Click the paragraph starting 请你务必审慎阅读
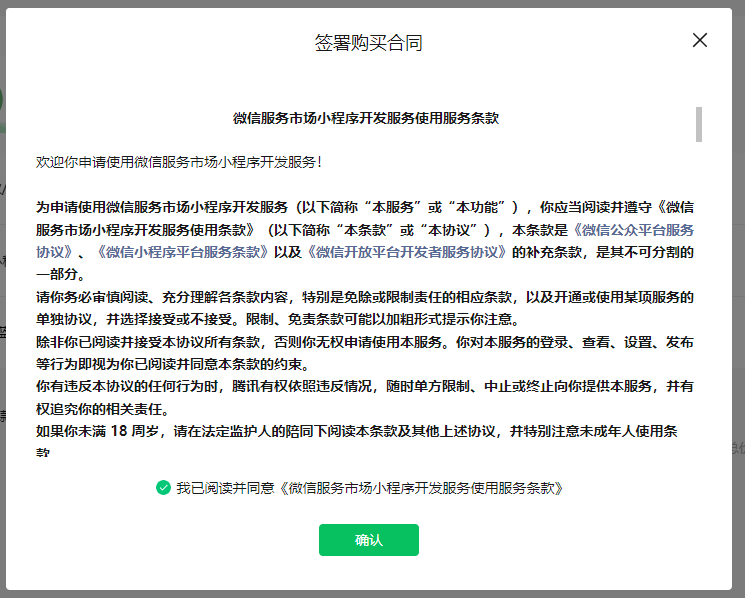The width and height of the screenshot is (745, 598). (x=365, y=308)
